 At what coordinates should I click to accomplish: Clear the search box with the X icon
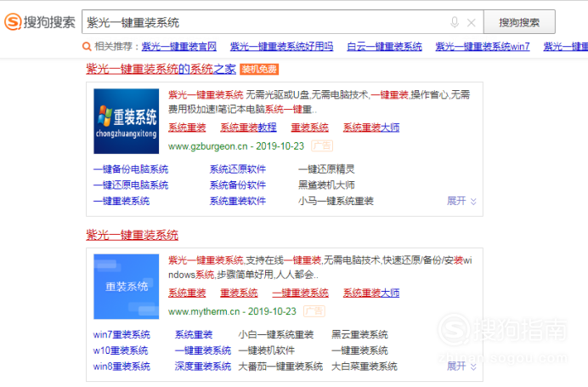coord(472,23)
